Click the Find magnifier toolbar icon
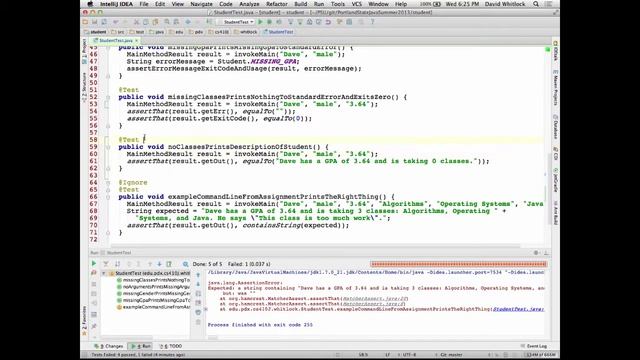The image size is (640, 360). 167,22
